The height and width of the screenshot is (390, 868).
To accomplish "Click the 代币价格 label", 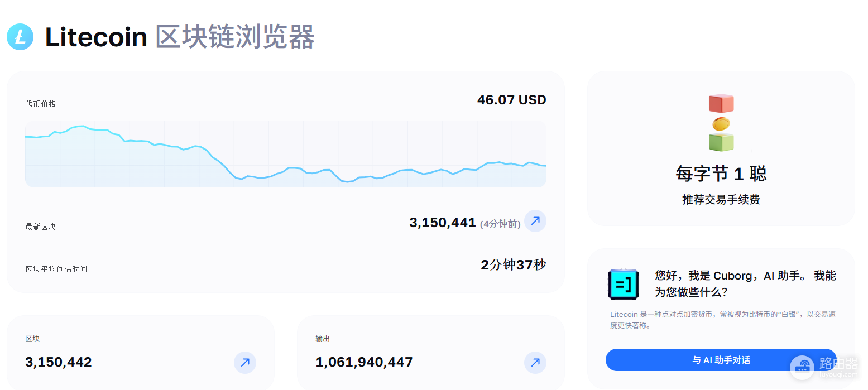I will pyautogui.click(x=41, y=104).
